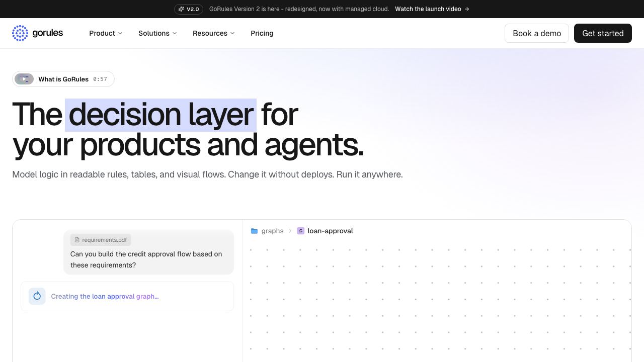Expand the Resources menu chevron
644x362 pixels.
pos(232,33)
